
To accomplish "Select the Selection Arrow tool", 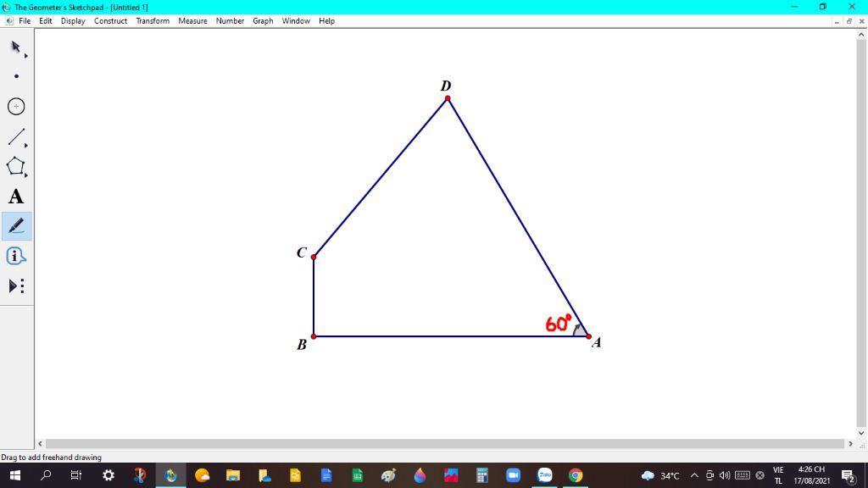I will (x=15, y=47).
